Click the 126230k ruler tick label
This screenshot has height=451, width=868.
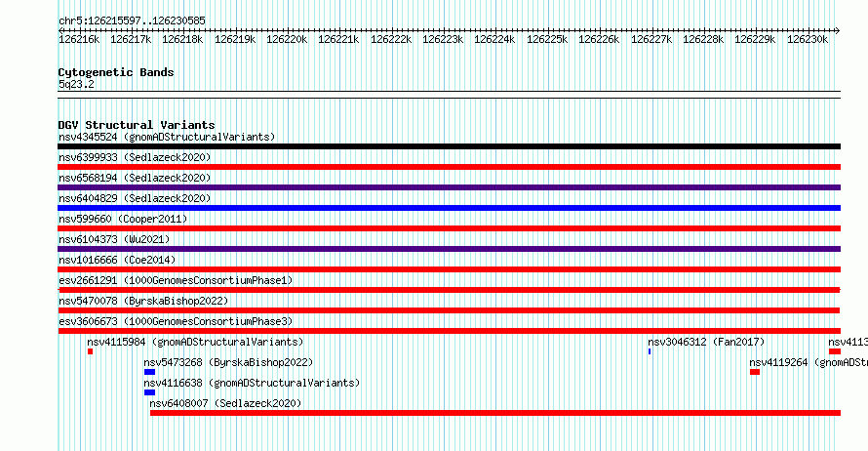[808, 39]
